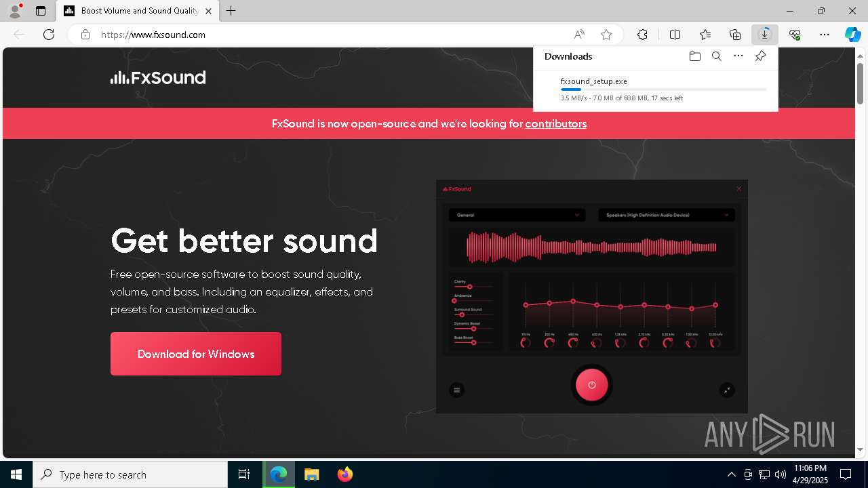Open network status in system tray

click(x=764, y=474)
